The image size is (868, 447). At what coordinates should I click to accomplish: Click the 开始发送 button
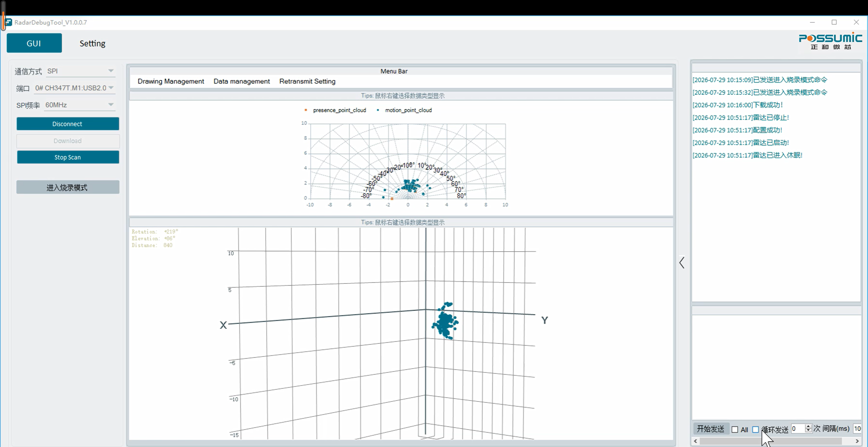[x=711, y=429]
